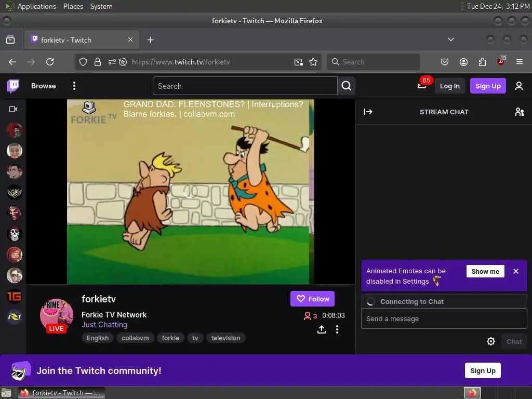This screenshot has height=399, width=532.
Task: Click the Twitch search magnifier button
Action: 347,86
